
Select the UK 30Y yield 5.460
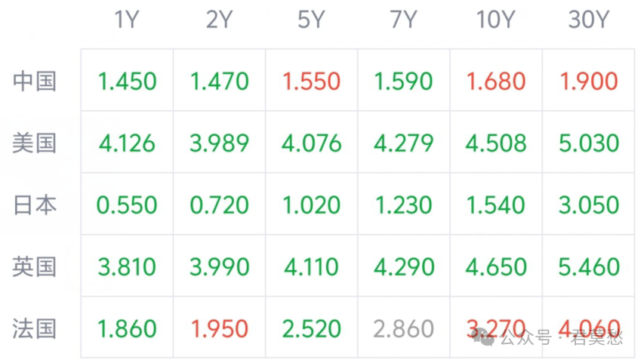[x=588, y=266]
